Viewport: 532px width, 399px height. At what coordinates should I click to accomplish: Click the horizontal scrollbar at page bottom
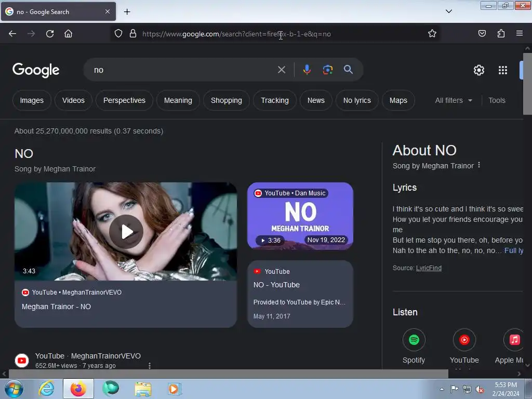(228, 374)
